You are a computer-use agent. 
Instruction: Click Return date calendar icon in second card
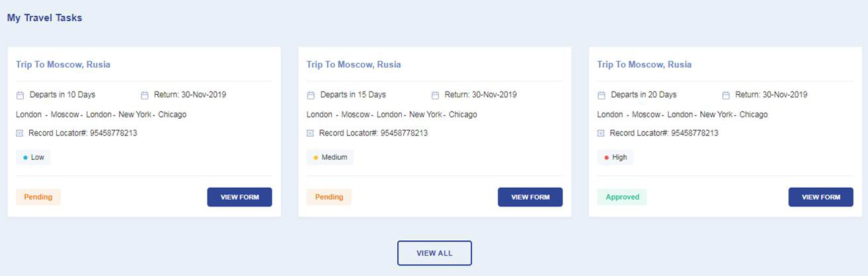click(x=436, y=95)
